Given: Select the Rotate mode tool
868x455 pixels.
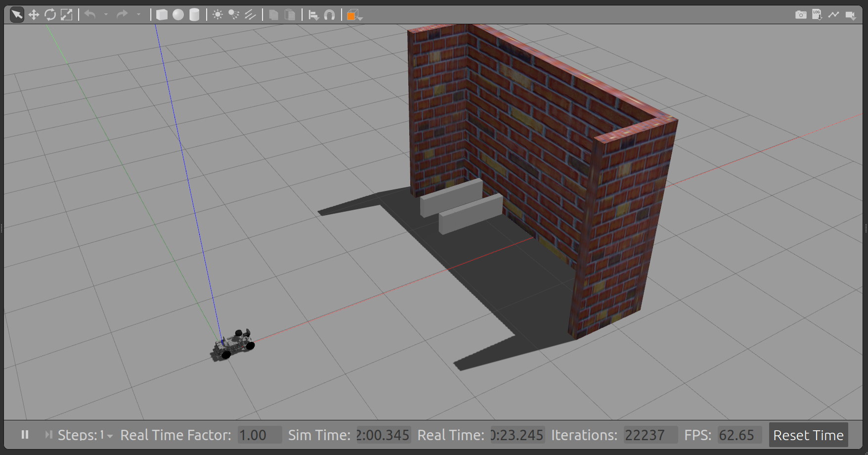Looking at the screenshot, I should [x=50, y=15].
